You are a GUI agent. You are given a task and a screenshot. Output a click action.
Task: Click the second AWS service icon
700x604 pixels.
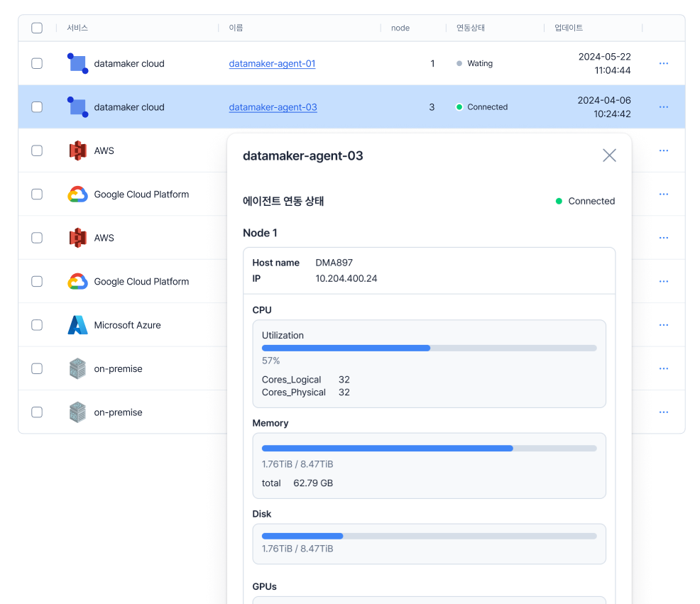[77, 238]
